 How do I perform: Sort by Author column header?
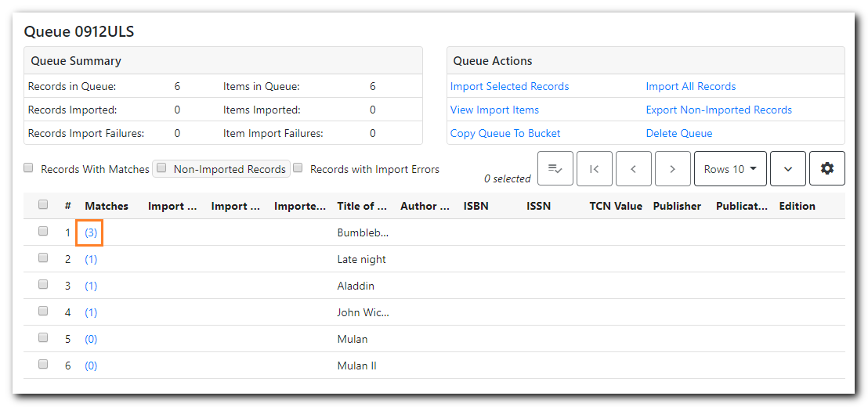(x=425, y=206)
